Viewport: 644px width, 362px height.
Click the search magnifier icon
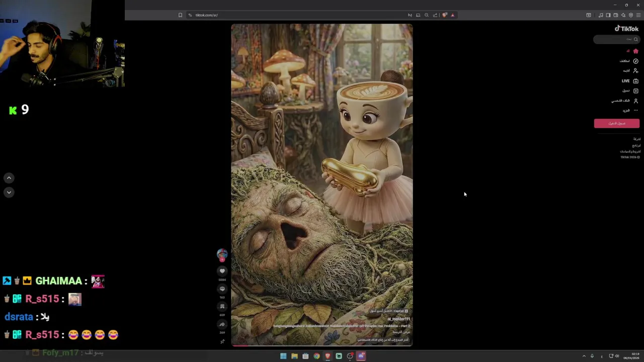click(635, 39)
